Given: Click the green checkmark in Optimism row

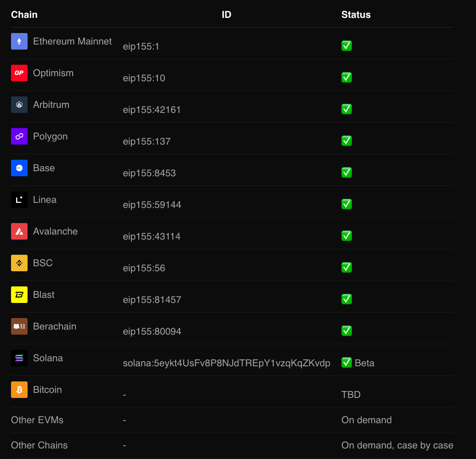Looking at the screenshot, I should [347, 77].
